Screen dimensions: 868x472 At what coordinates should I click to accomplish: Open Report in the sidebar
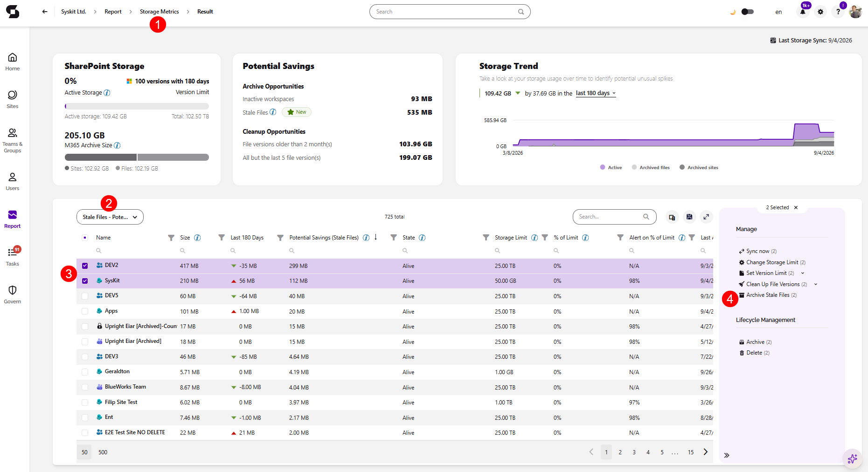13,219
